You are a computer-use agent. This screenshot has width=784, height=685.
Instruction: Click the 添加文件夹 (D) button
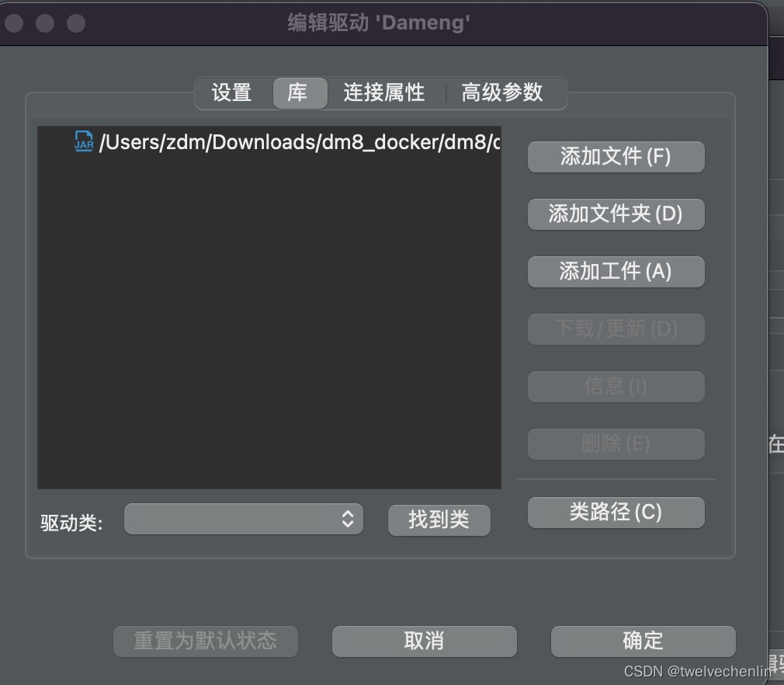616,214
